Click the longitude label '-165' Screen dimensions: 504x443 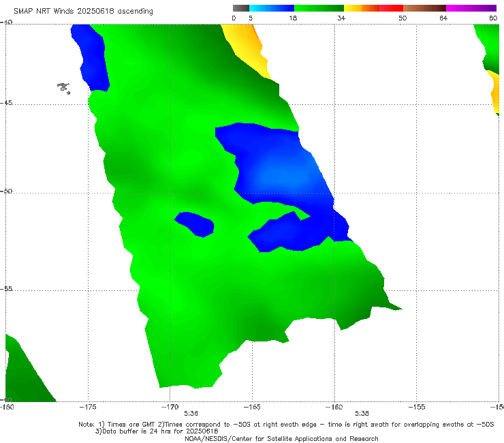(252, 407)
